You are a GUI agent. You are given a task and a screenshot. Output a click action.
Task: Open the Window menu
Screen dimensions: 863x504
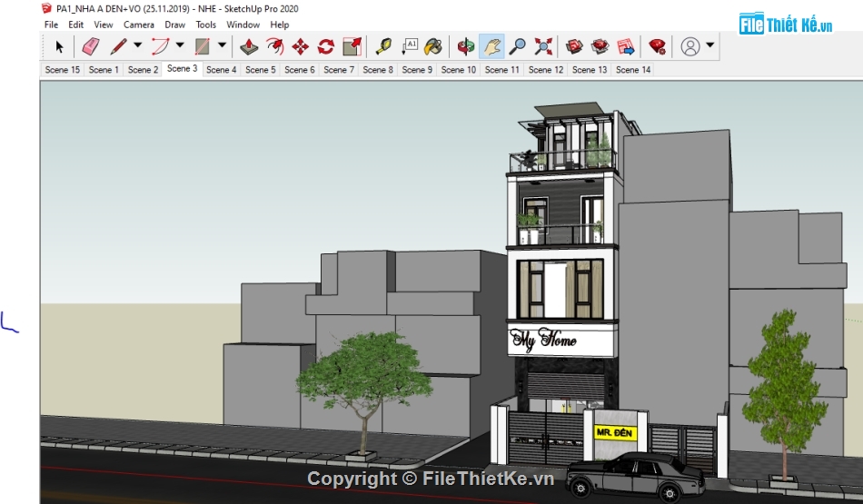[243, 25]
